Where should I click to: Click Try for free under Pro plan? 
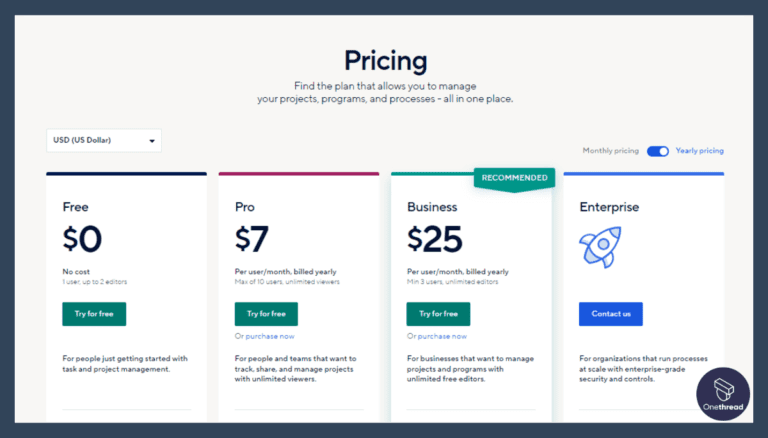tap(266, 314)
